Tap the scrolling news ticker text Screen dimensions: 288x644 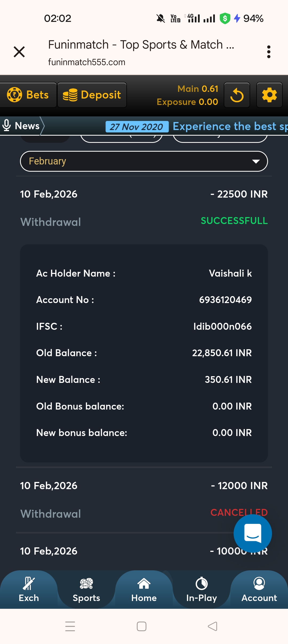tap(229, 126)
